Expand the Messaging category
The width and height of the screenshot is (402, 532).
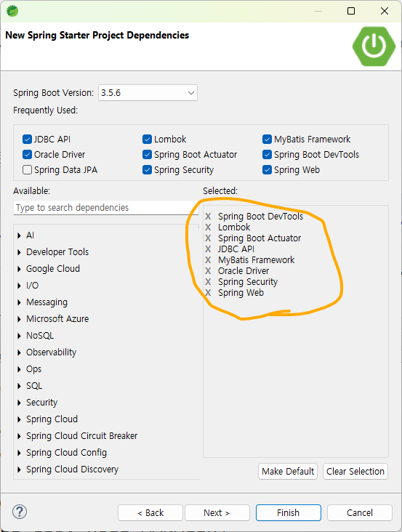click(20, 302)
